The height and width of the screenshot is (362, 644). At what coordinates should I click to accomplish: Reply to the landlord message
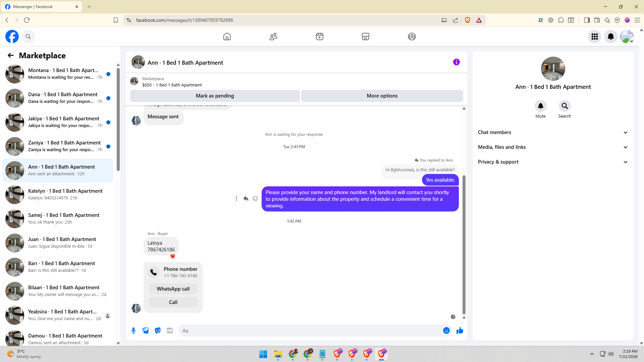click(x=246, y=198)
